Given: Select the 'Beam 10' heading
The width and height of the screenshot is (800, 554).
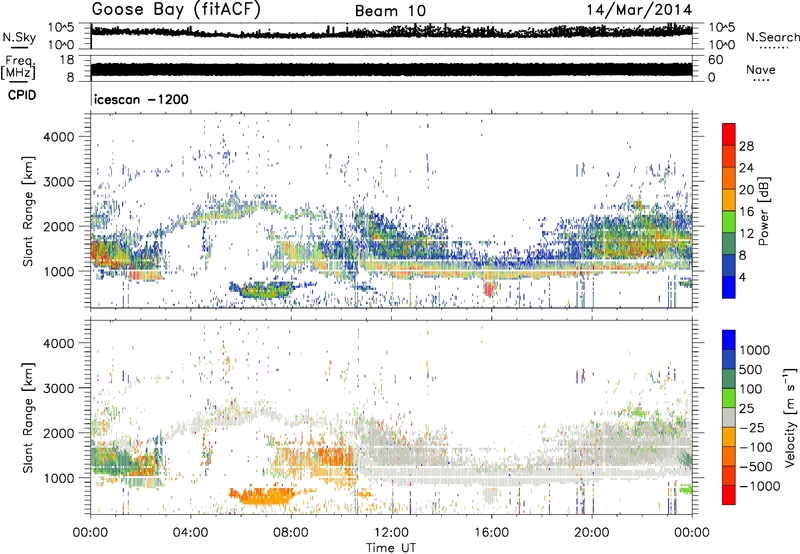Looking at the screenshot, I should (390, 11).
